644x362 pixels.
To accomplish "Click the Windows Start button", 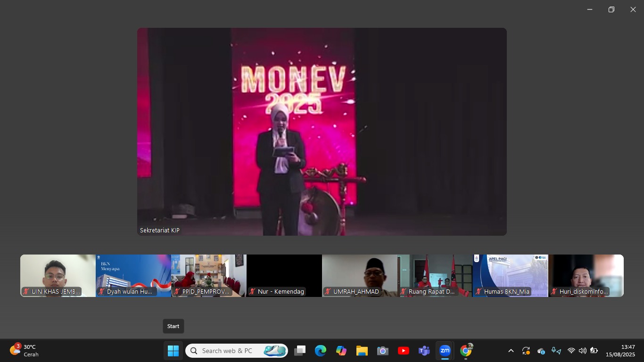I will point(173,351).
